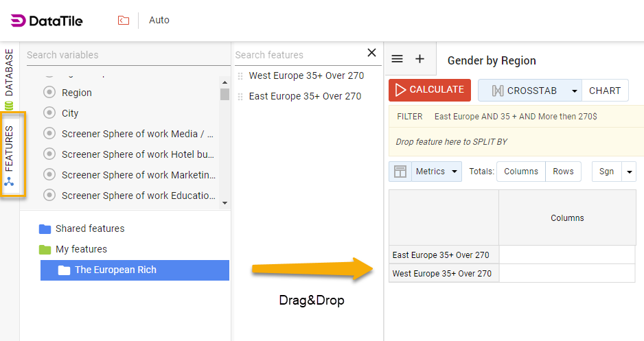Add a new tab with plus icon
Viewport: 644px width, 341px height.
coord(419,59)
